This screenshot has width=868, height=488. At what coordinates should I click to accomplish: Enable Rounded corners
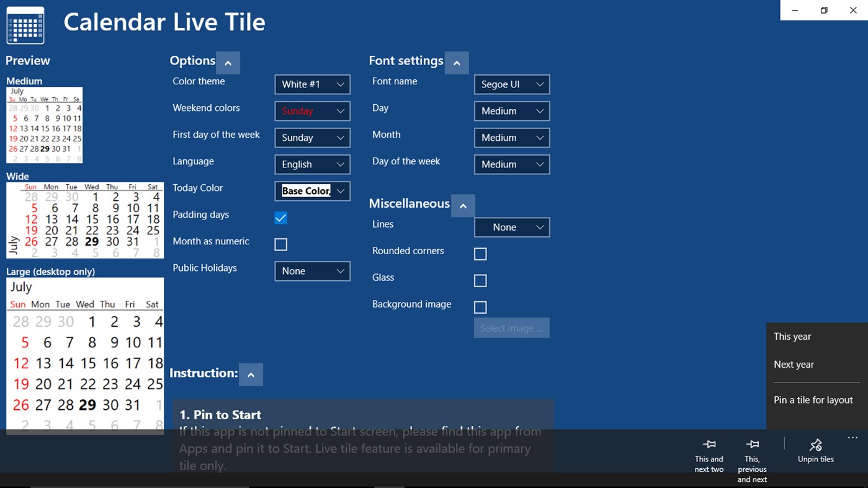click(x=480, y=254)
